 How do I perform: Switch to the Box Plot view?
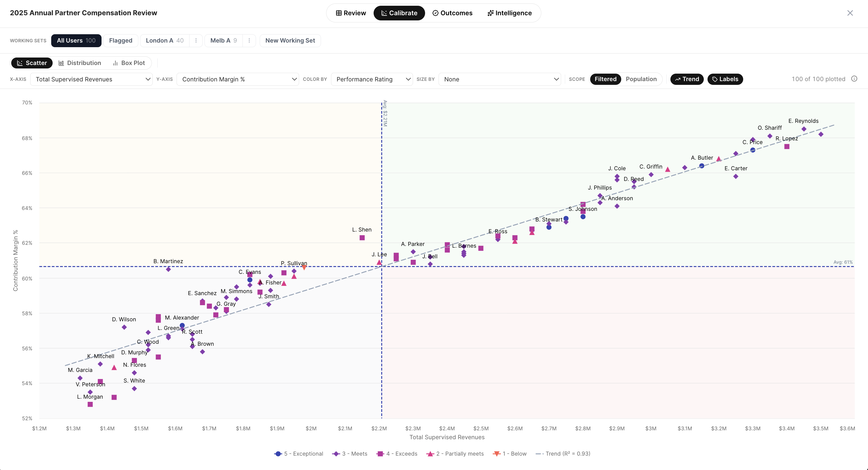point(129,63)
